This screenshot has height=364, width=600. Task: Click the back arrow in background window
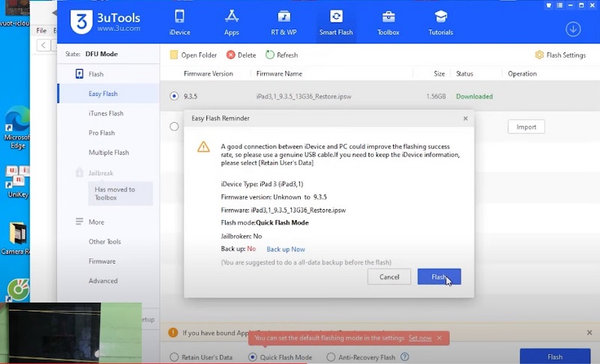click(43, 45)
